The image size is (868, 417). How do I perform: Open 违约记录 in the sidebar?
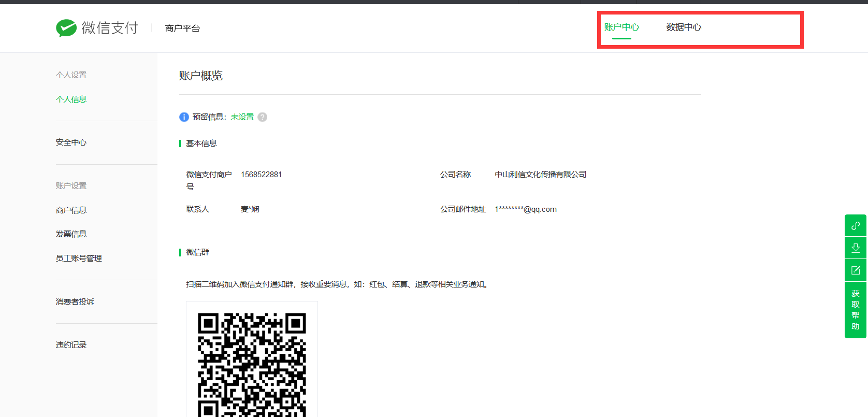tap(71, 344)
